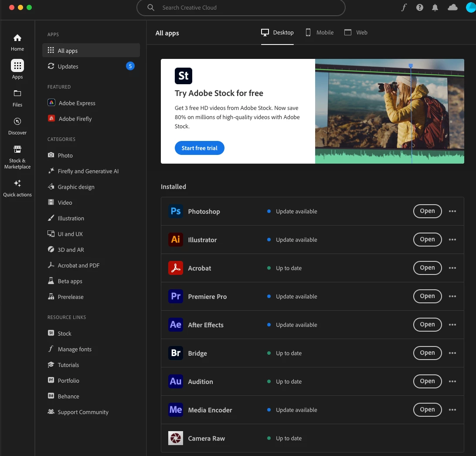Image resolution: width=476 pixels, height=456 pixels.
Task: Click the Illustrator app icon
Action: click(x=176, y=240)
